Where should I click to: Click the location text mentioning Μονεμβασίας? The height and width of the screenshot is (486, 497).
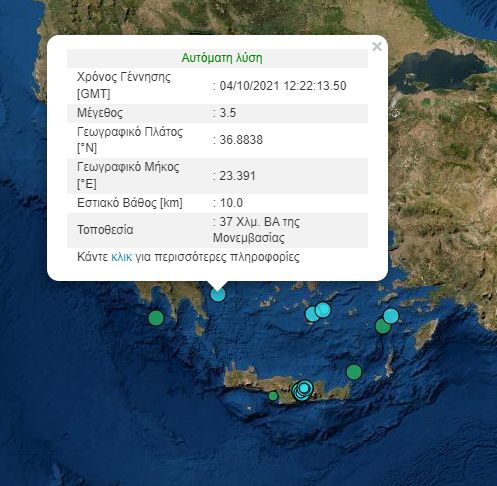click(x=256, y=230)
